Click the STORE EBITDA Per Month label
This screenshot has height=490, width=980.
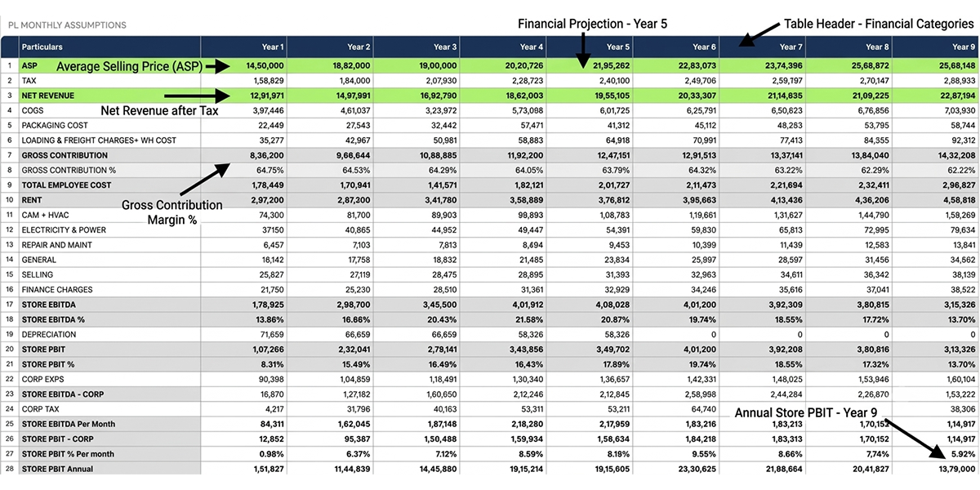click(69, 424)
